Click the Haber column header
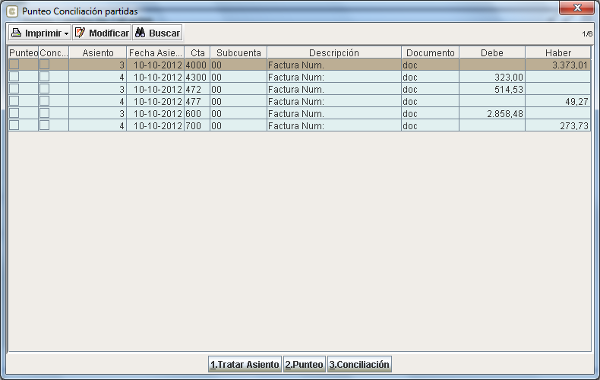Viewport: 600px width, 380px height. tap(558, 52)
